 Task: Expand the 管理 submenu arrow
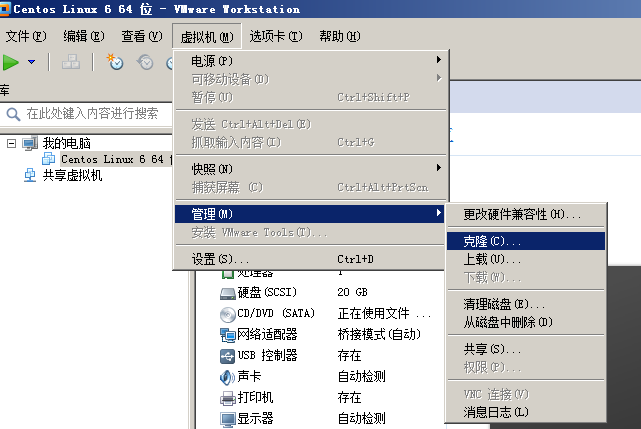439,213
